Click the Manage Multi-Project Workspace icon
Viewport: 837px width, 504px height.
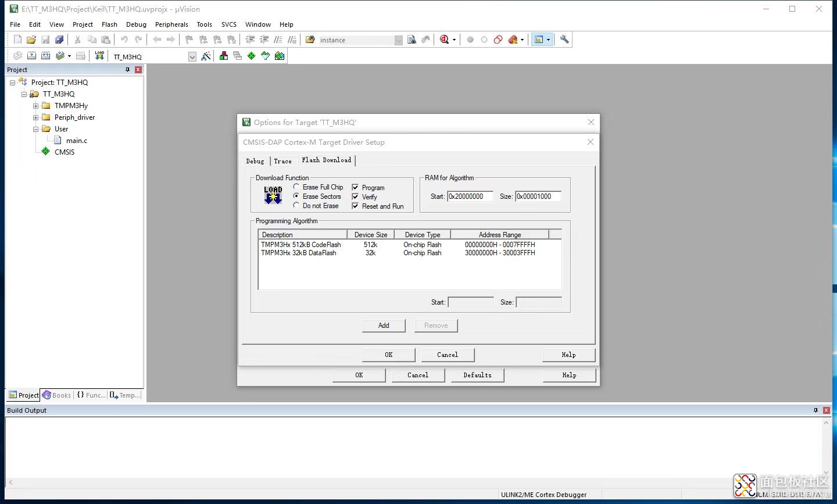(x=237, y=56)
